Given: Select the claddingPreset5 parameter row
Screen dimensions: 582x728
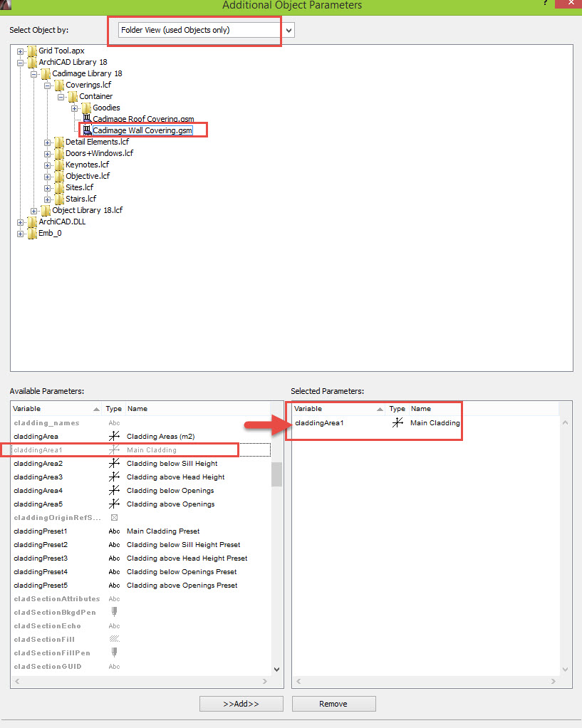Looking at the screenshot, I should [141, 585].
